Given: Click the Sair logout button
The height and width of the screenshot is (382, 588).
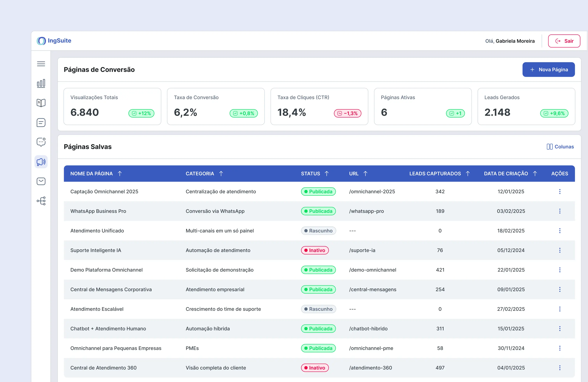Looking at the screenshot, I should click(564, 41).
